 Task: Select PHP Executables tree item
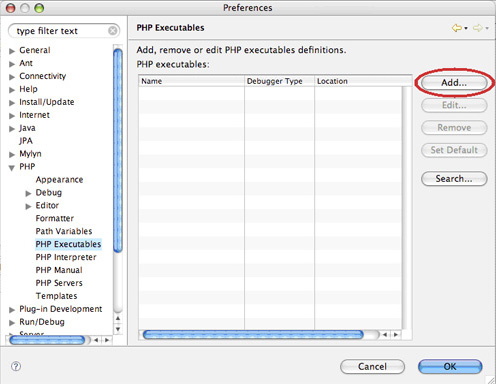pyautogui.click(x=68, y=244)
